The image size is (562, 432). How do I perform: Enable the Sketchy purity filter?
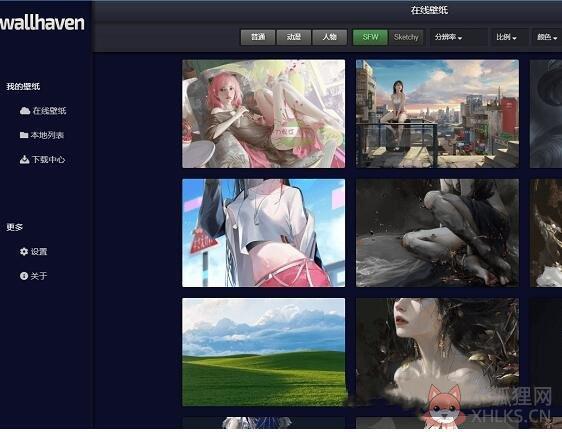pyautogui.click(x=406, y=37)
